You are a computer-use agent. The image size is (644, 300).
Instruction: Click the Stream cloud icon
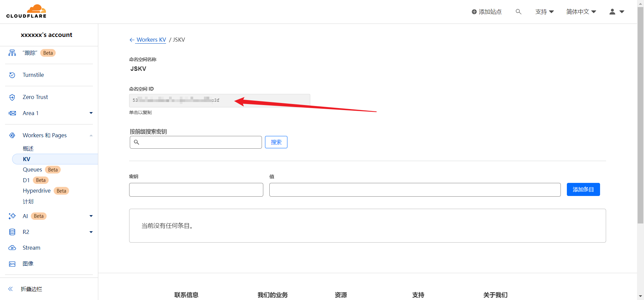(12, 248)
